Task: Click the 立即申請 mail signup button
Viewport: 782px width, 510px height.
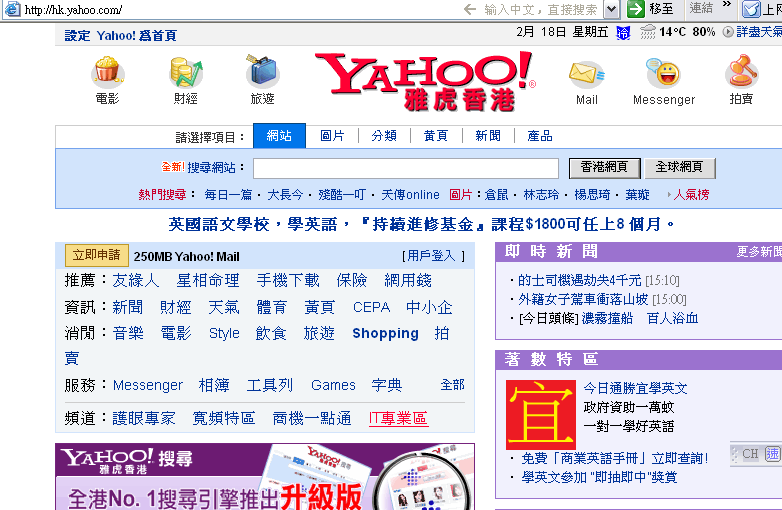Action: (x=97, y=255)
